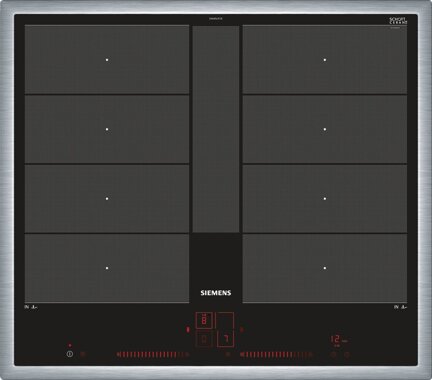
Task: Tap the red indicator dot above power symbol
Action: tap(70, 345)
